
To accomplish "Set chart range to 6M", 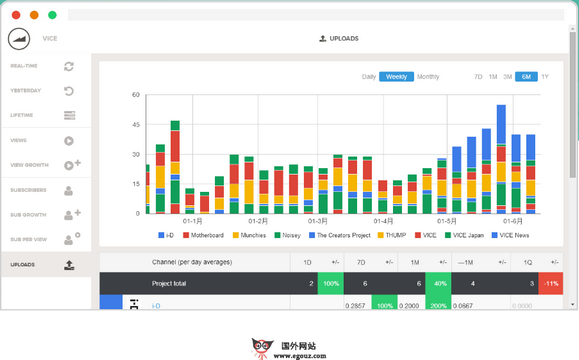I will (x=526, y=76).
